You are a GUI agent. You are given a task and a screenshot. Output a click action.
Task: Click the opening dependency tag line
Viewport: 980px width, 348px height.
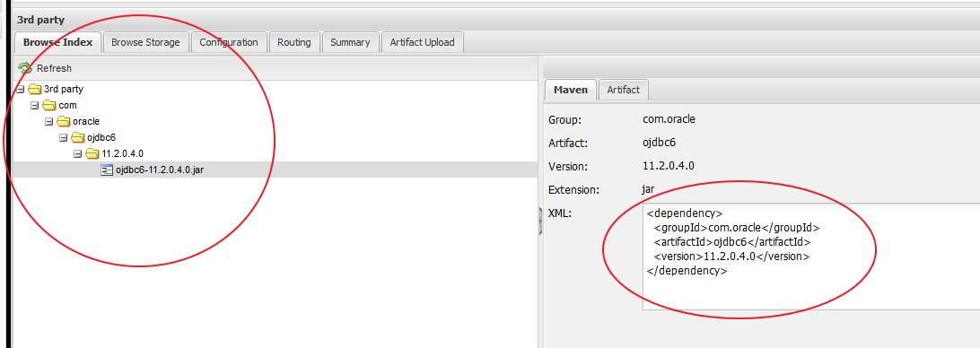[x=685, y=213]
